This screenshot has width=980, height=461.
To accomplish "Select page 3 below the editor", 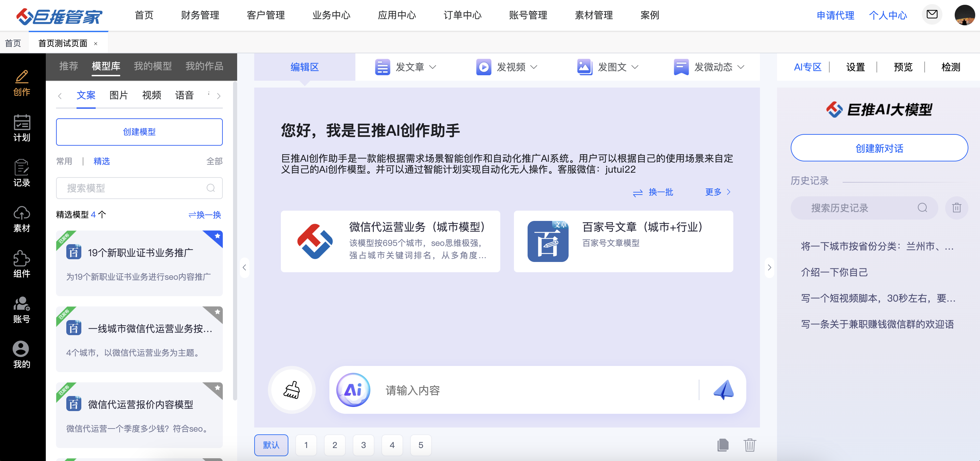I will point(363,445).
